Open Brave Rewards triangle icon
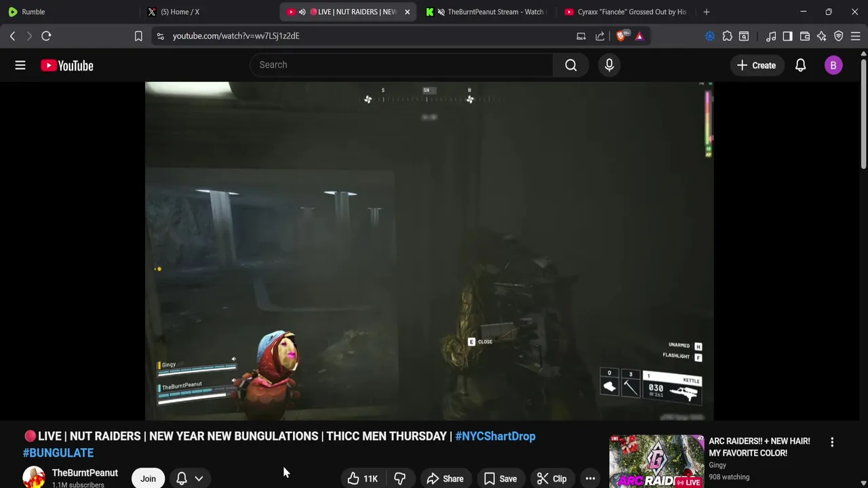Image resolution: width=868 pixels, height=488 pixels. click(639, 36)
